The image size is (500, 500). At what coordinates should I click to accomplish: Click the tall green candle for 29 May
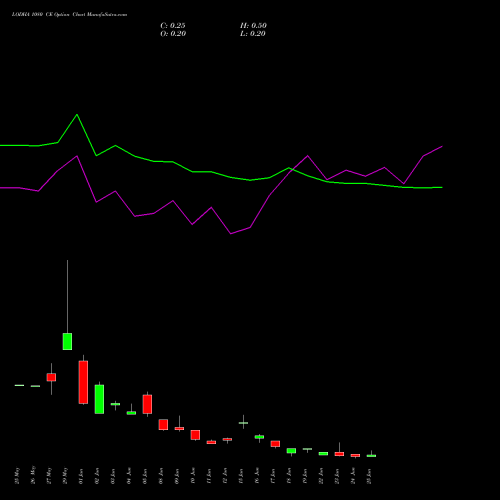coord(67,341)
